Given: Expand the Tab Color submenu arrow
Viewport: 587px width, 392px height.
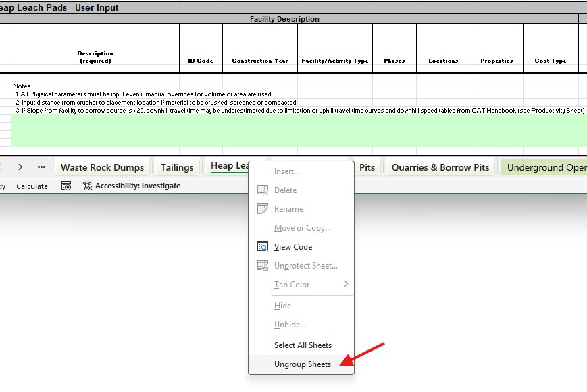Looking at the screenshot, I should coord(346,284).
